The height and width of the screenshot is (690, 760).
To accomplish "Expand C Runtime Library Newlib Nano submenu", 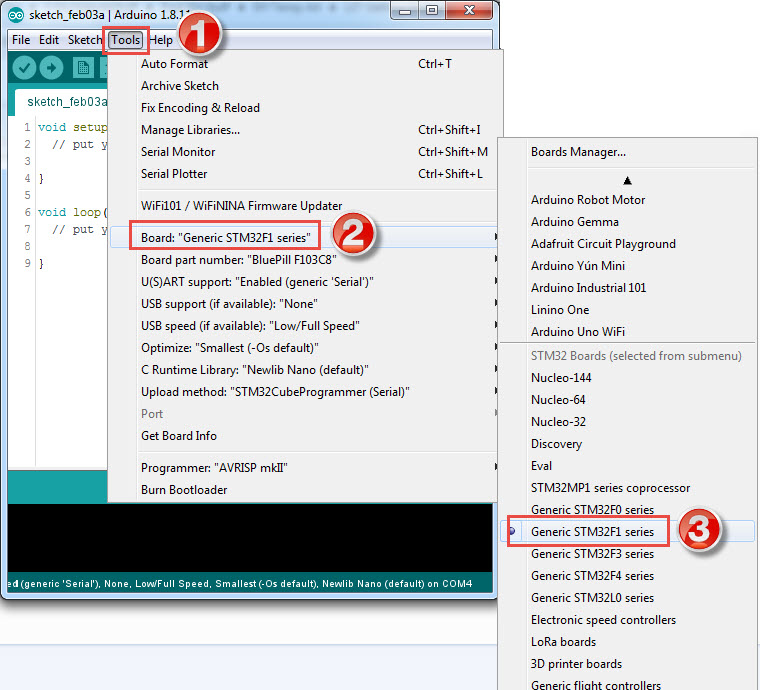I will click(x=304, y=370).
